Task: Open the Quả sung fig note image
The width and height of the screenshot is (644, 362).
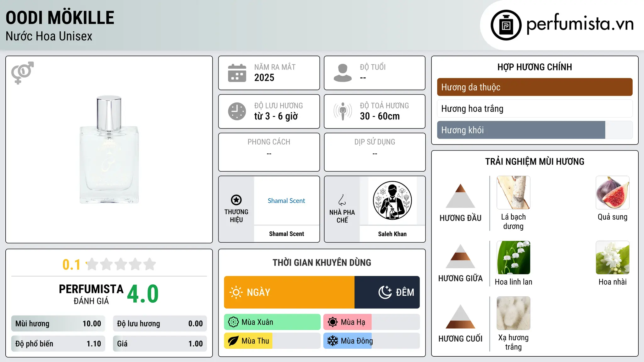Action: pyautogui.click(x=613, y=193)
